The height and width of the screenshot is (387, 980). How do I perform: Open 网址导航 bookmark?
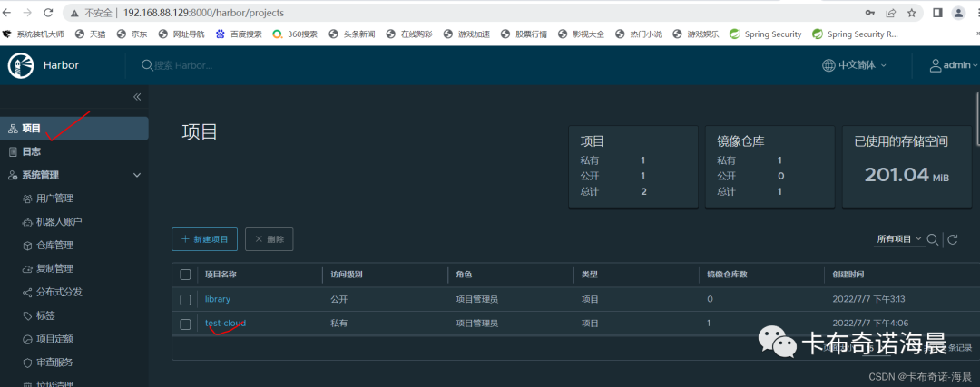181,34
